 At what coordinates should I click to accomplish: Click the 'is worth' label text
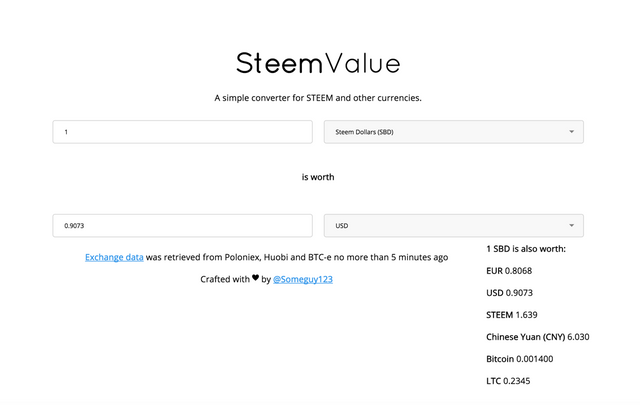[x=318, y=177]
